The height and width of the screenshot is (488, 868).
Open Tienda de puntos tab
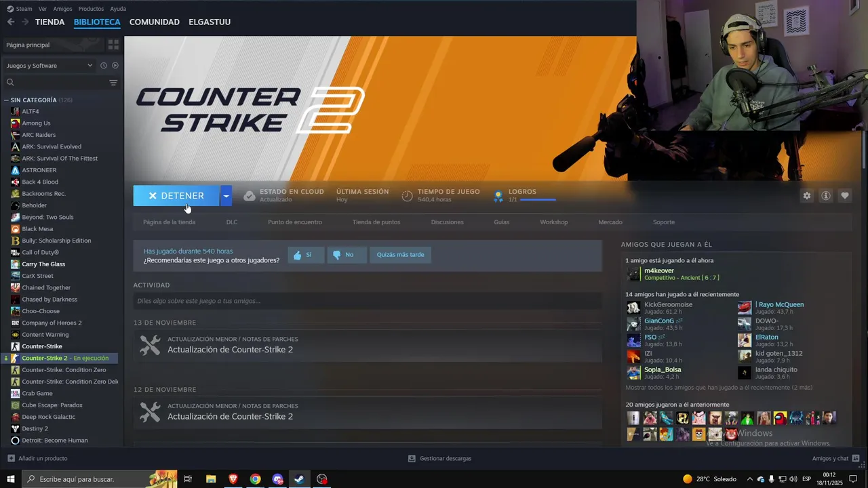376,222
